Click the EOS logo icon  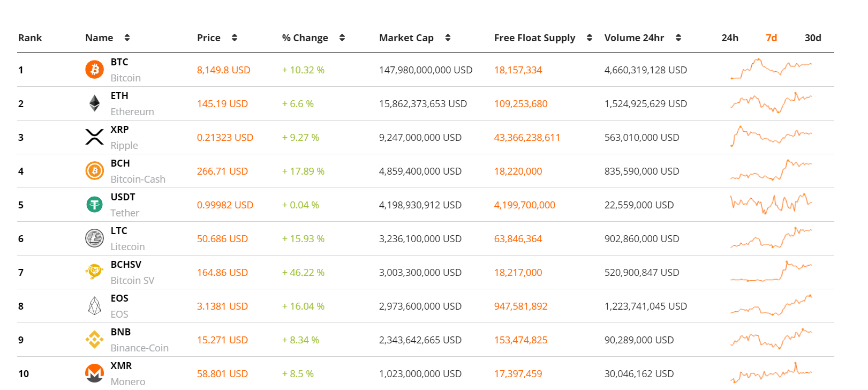[x=95, y=306]
